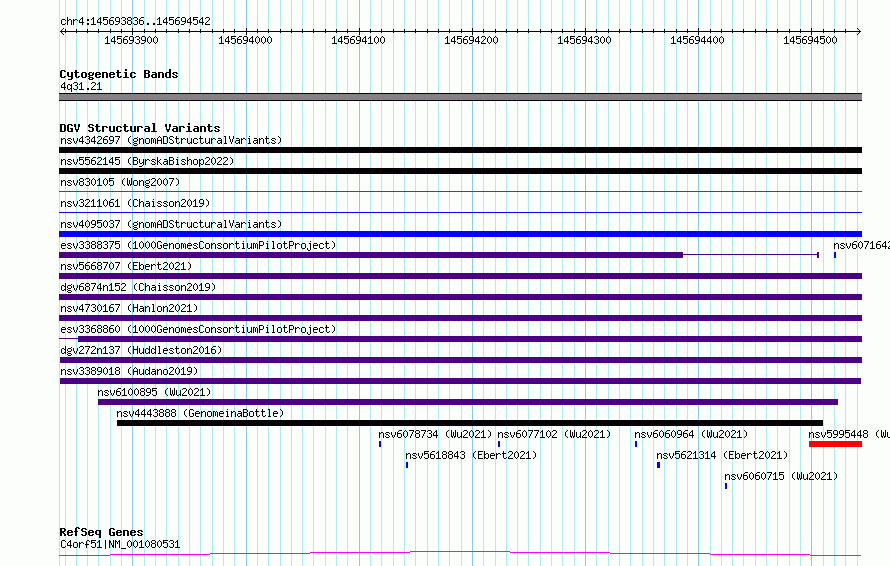890x566 pixels.
Task: Click the 145694200 position on the ruler
Action: coord(471,40)
